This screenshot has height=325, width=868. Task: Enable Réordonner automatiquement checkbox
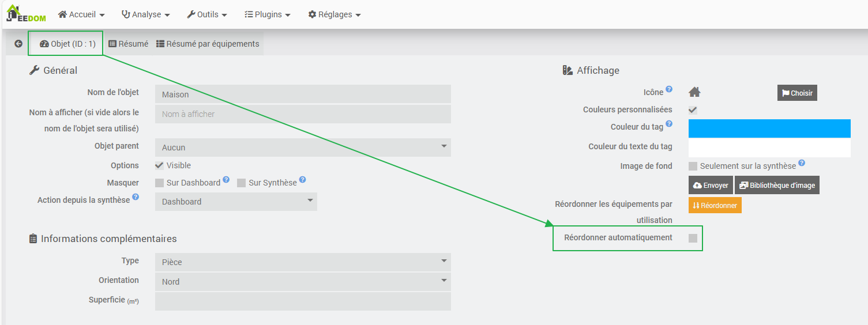pyautogui.click(x=693, y=238)
